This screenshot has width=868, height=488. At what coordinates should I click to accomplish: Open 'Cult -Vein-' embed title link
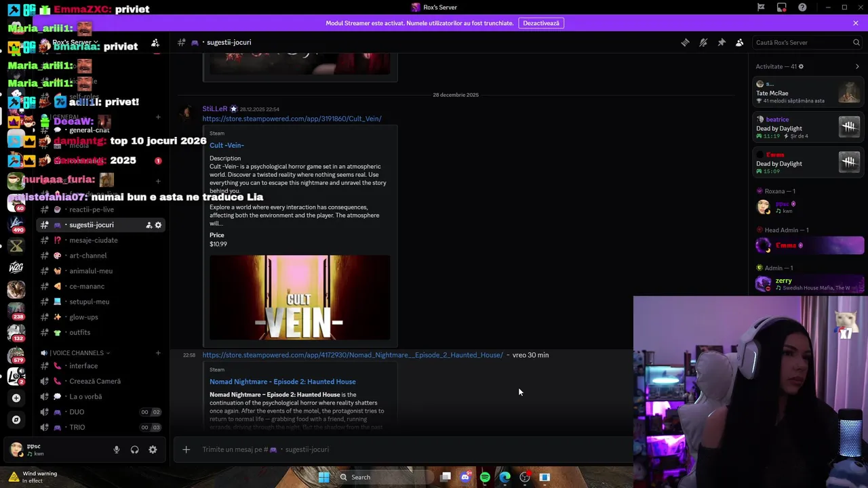tap(226, 145)
